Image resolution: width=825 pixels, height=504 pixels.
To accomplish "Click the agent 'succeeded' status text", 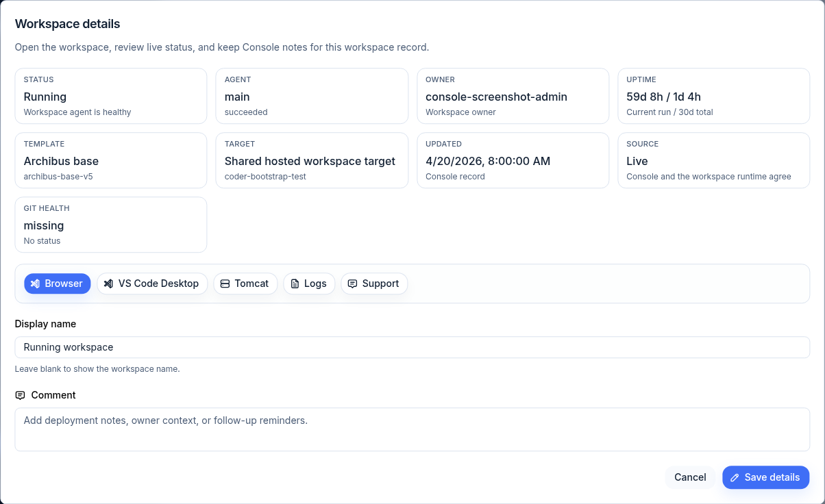I will point(246,112).
